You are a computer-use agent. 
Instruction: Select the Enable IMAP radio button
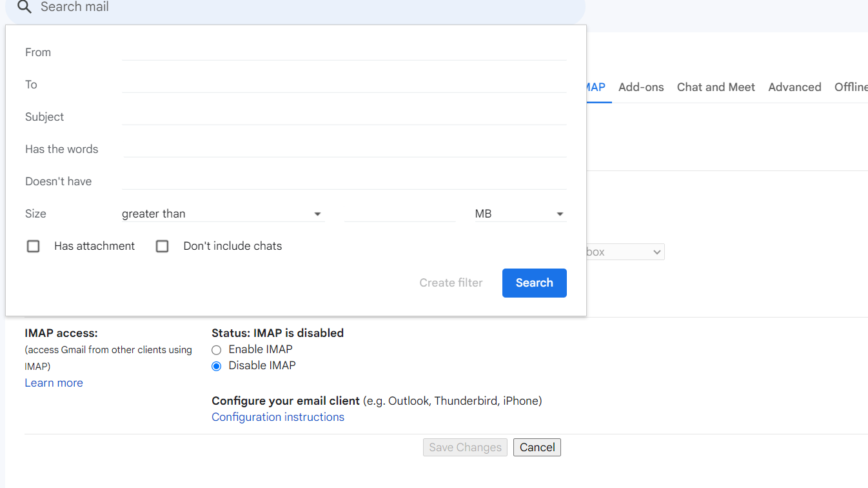(x=217, y=349)
